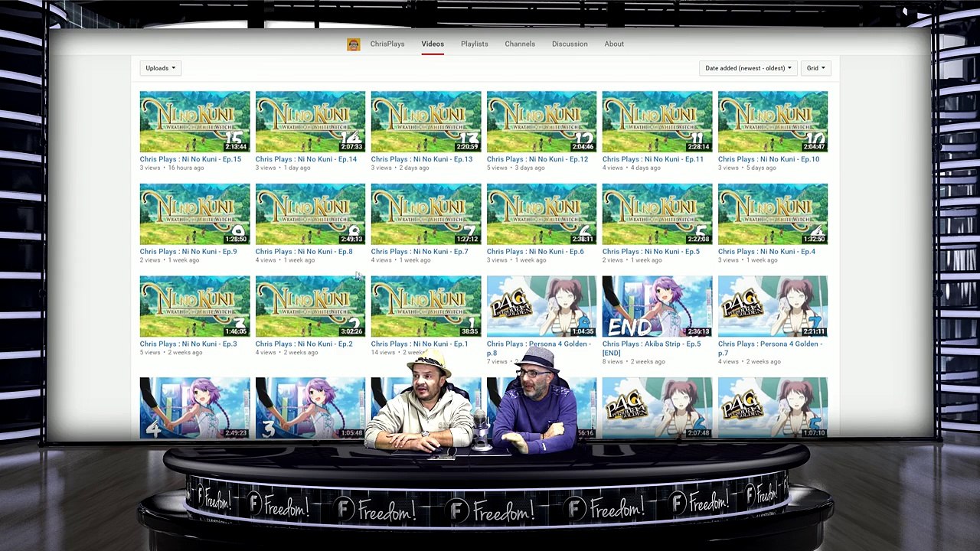Screen dimensions: 980x551
Task: Click the 'Ni No Kuni - Ep.12' title link
Action: (x=537, y=159)
